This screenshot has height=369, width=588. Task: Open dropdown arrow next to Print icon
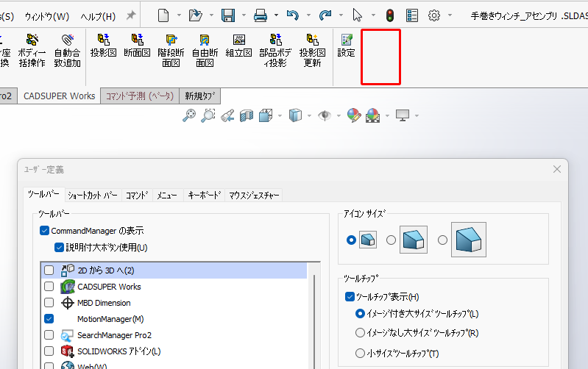pos(276,15)
